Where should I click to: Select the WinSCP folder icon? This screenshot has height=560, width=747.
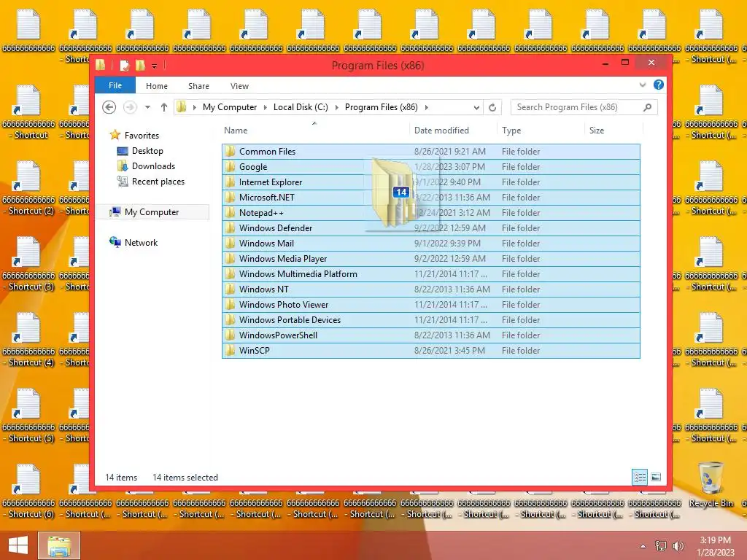coord(231,351)
